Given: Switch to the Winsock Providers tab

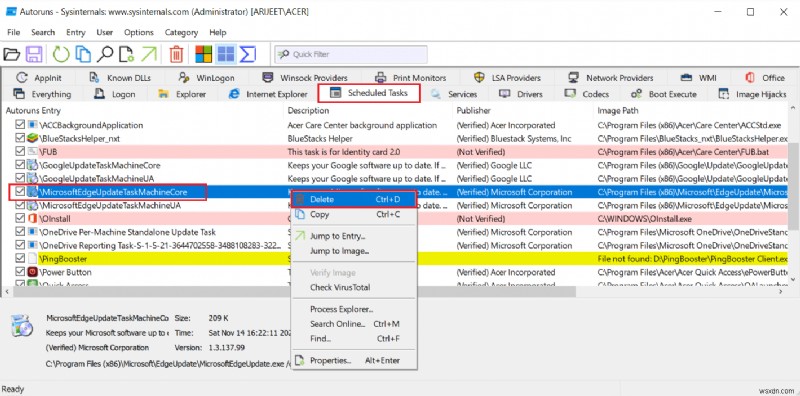Looking at the screenshot, I should 305,78.
